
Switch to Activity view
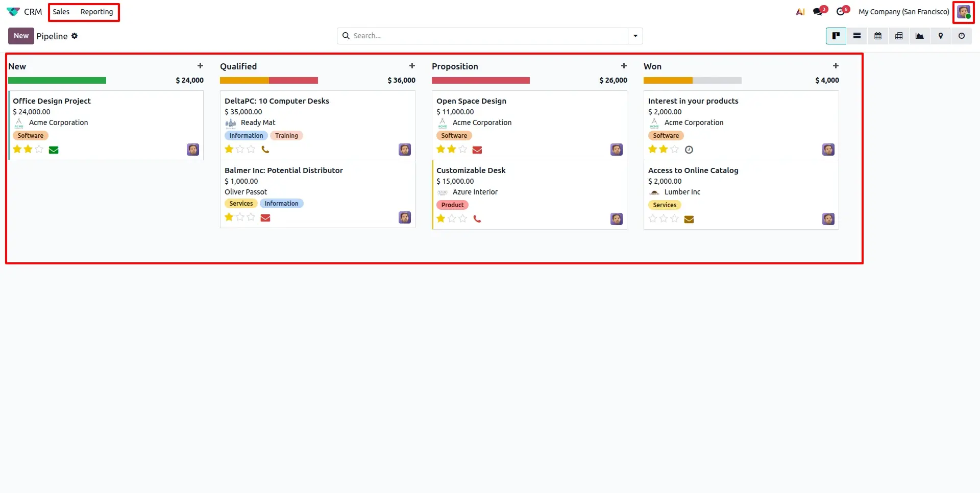[962, 36]
